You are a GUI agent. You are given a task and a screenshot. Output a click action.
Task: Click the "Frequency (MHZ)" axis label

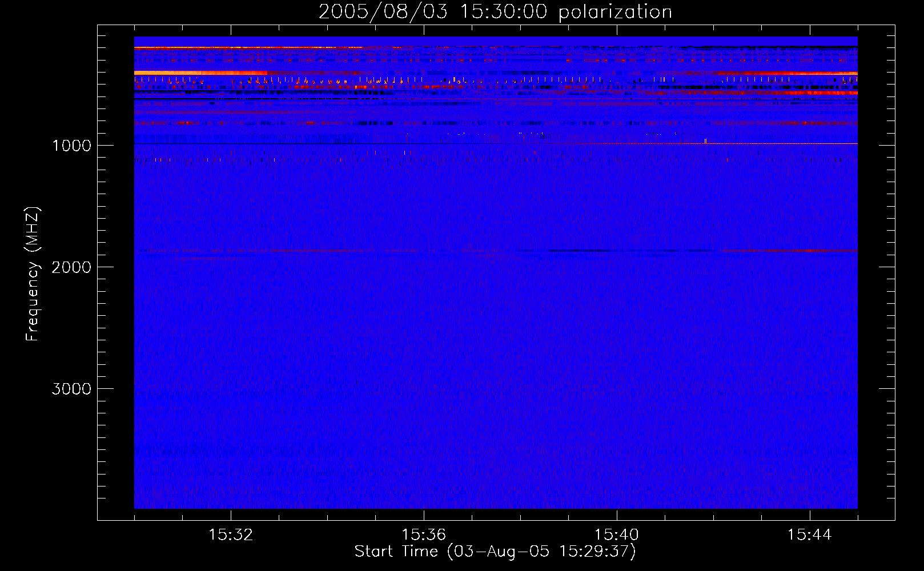tap(33, 274)
